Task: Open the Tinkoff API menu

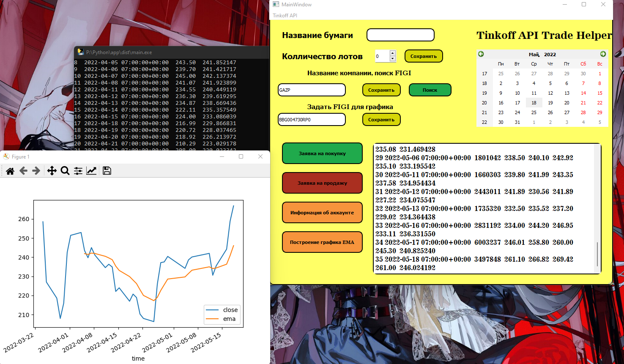Action: [285, 15]
